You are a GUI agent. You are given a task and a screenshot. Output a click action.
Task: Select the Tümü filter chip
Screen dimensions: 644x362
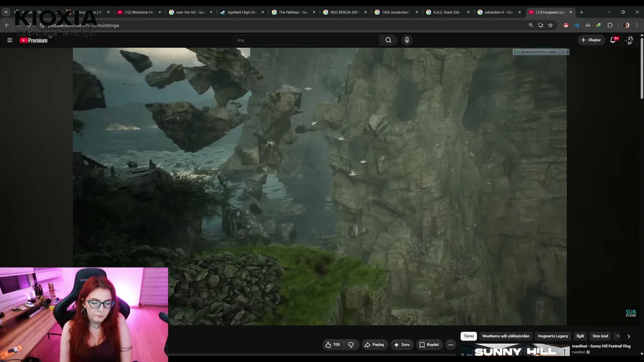pos(469,336)
